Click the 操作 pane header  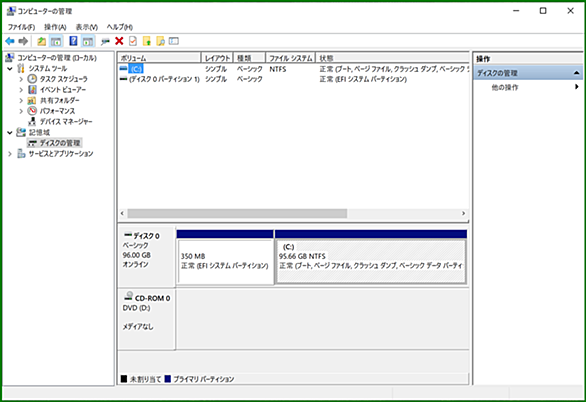click(528, 59)
